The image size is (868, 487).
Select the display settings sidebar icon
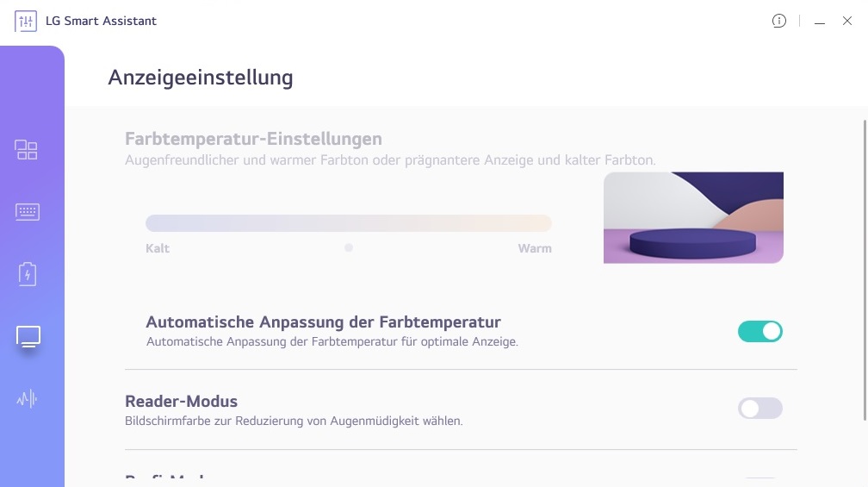coord(28,336)
